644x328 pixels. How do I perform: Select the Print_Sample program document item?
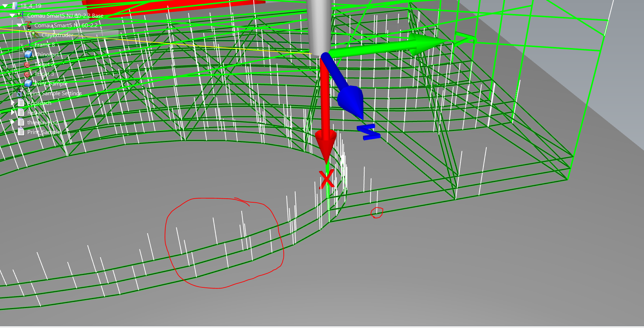43,132
